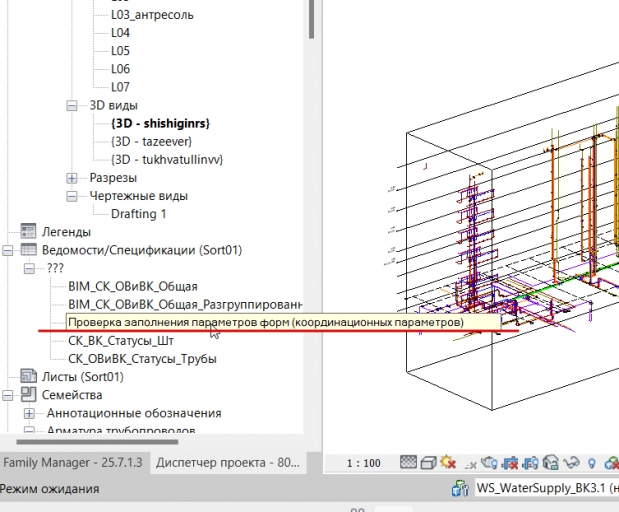
Task: Select the {3D - tazeever} view
Action: [x=152, y=141]
